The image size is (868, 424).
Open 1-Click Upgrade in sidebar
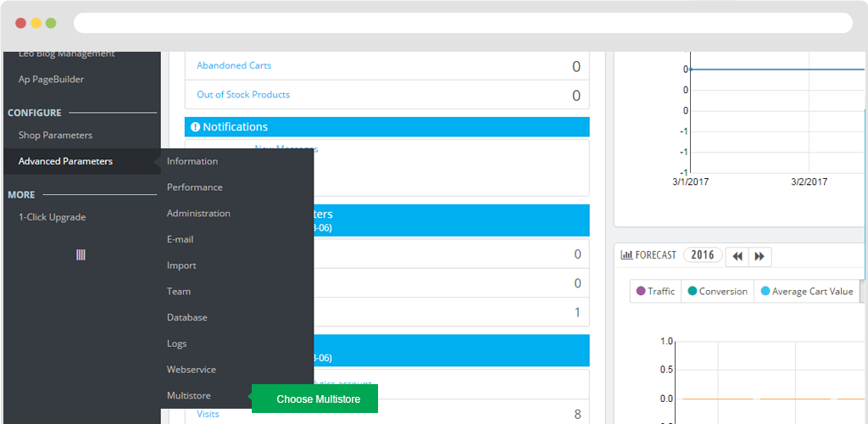tap(52, 217)
